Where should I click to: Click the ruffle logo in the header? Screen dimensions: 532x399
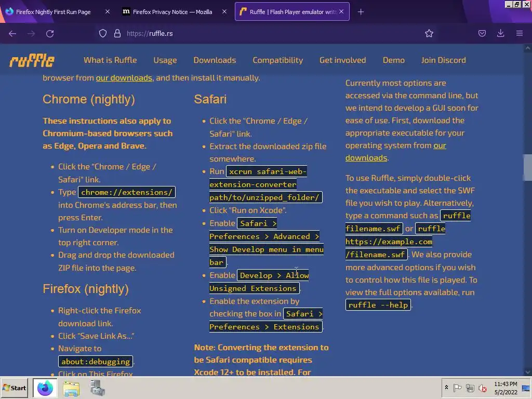point(32,61)
